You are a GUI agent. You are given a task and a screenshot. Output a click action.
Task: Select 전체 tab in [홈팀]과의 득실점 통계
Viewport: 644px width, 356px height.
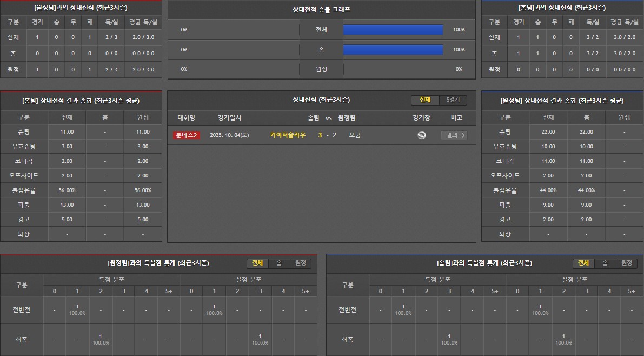pos(583,263)
